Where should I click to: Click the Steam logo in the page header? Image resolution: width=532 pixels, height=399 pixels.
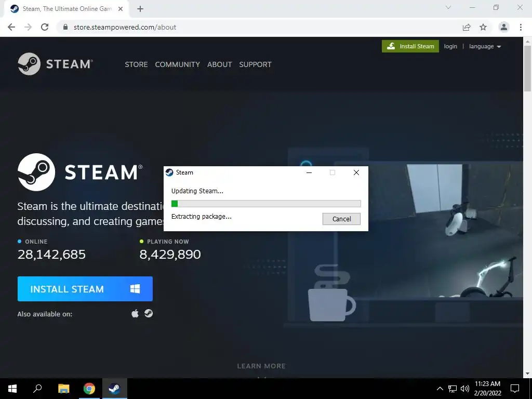click(x=55, y=64)
